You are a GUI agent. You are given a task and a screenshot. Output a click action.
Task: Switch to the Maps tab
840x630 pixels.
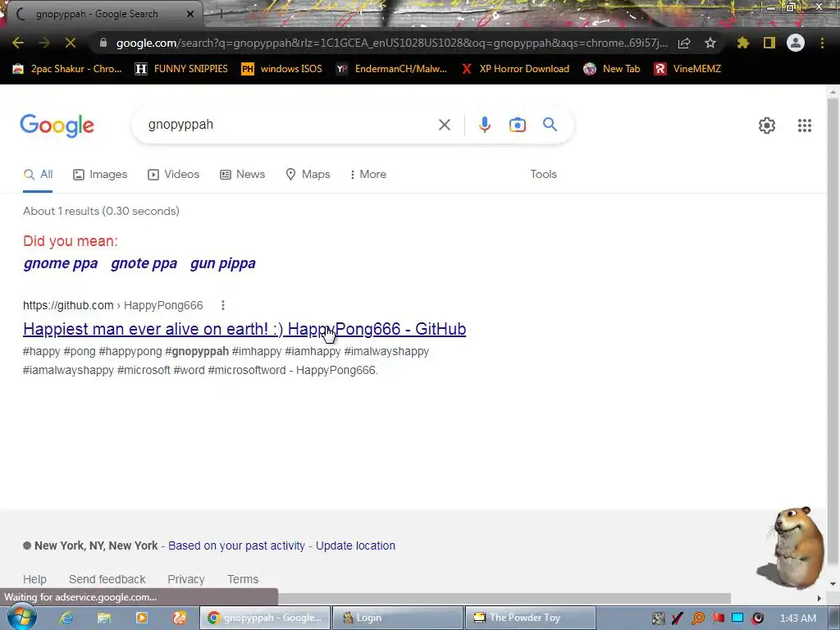(x=308, y=174)
